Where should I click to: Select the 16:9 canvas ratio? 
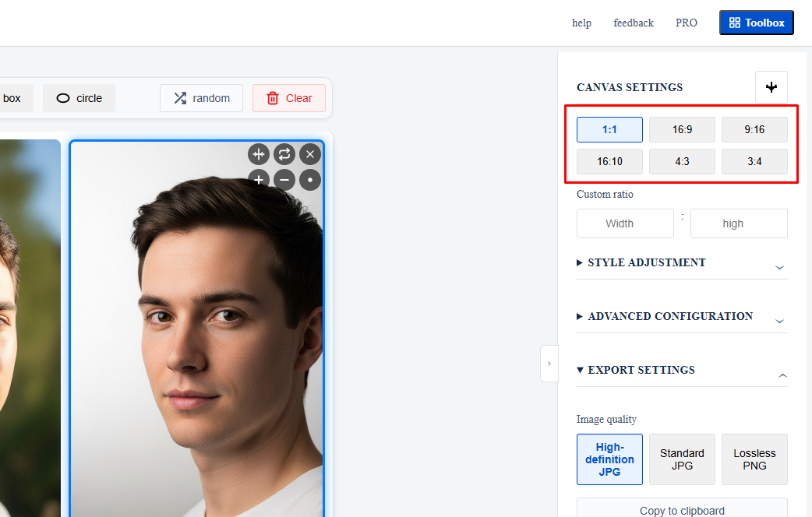click(x=682, y=130)
